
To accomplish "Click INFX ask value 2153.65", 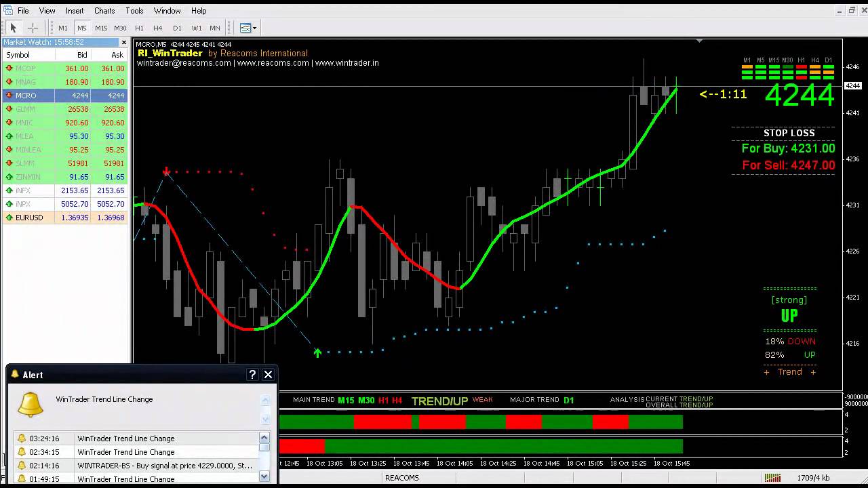I will tap(111, 190).
